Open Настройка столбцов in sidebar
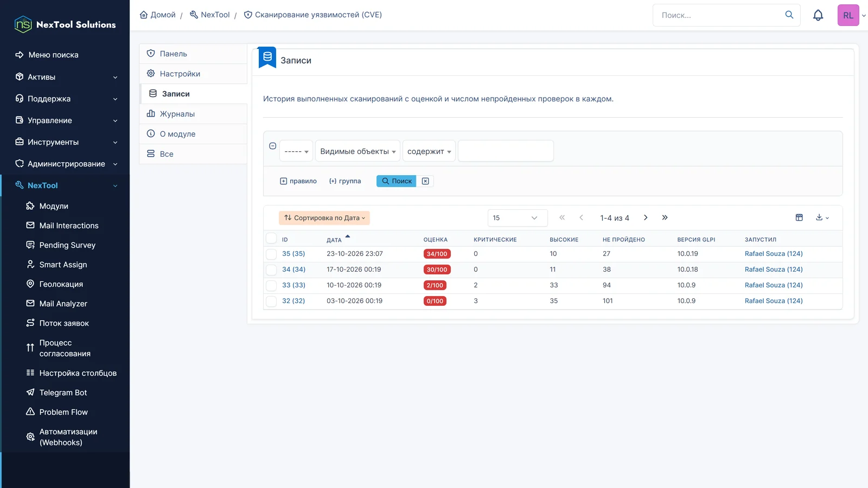The height and width of the screenshot is (488, 868). [78, 373]
